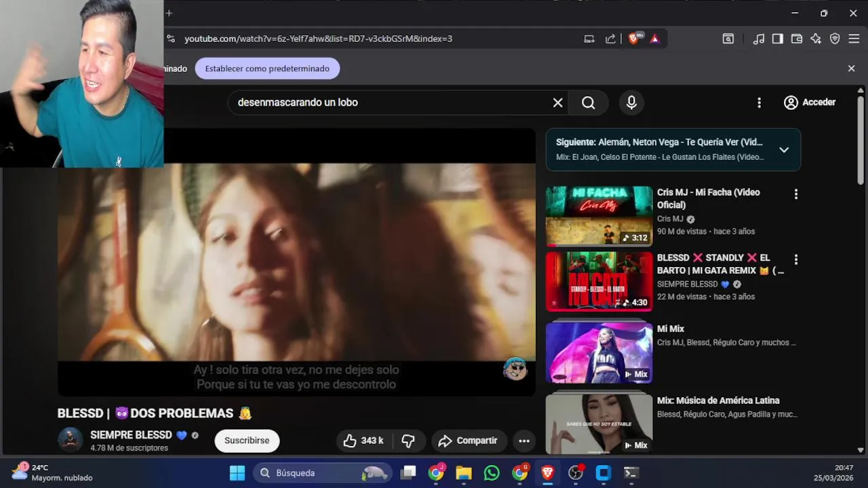
Task: Click the share page icon in address bar
Action: tap(610, 39)
